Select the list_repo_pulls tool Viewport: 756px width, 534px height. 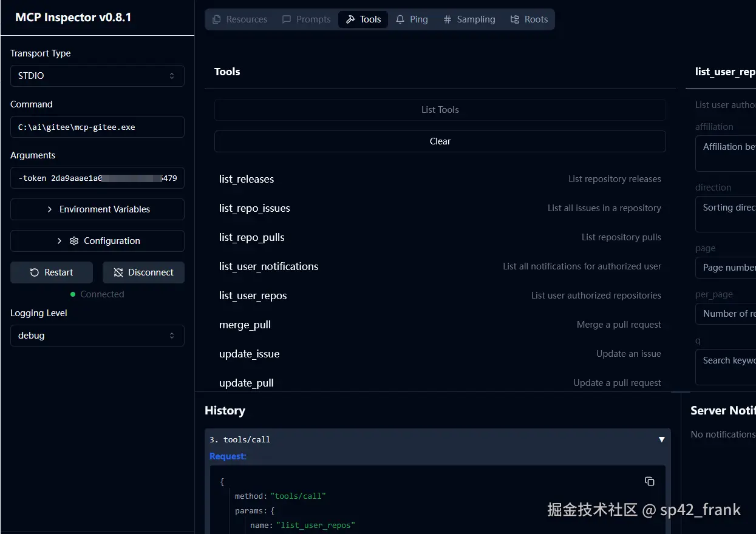pyautogui.click(x=440, y=237)
